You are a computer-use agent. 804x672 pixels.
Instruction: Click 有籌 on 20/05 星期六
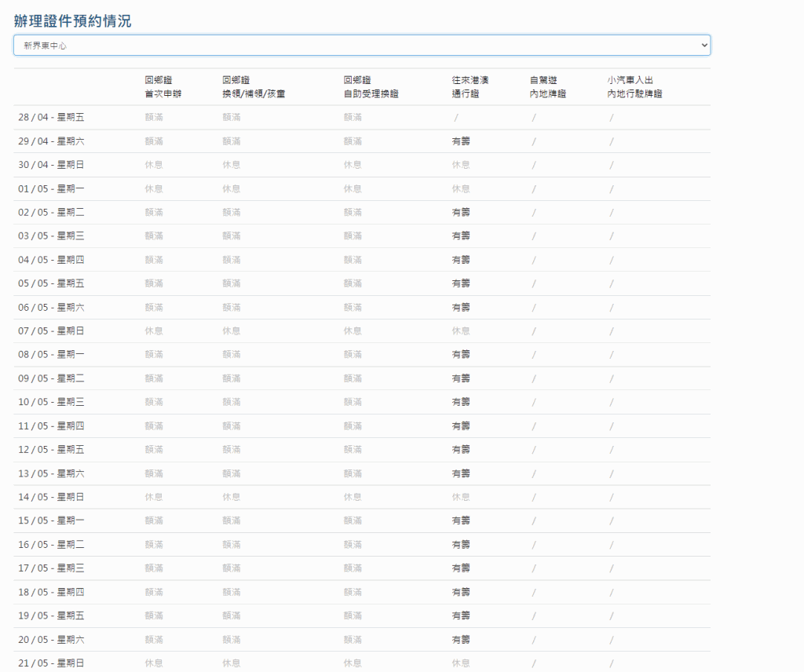pyautogui.click(x=461, y=639)
